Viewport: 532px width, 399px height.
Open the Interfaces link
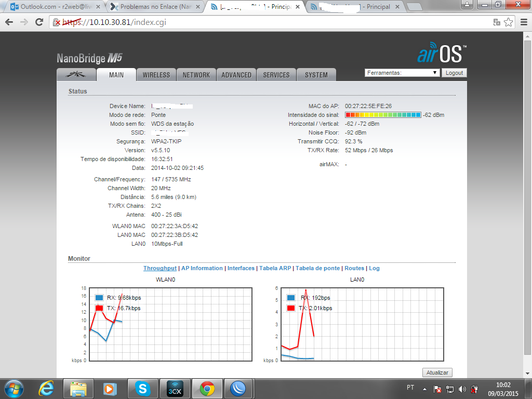pyautogui.click(x=241, y=268)
